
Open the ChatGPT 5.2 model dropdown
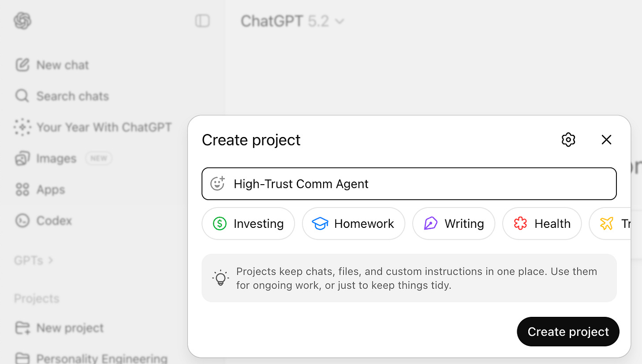pyautogui.click(x=292, y=21)
